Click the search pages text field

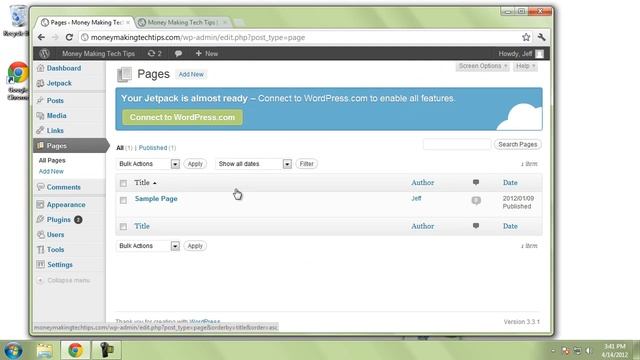point(457,144)
